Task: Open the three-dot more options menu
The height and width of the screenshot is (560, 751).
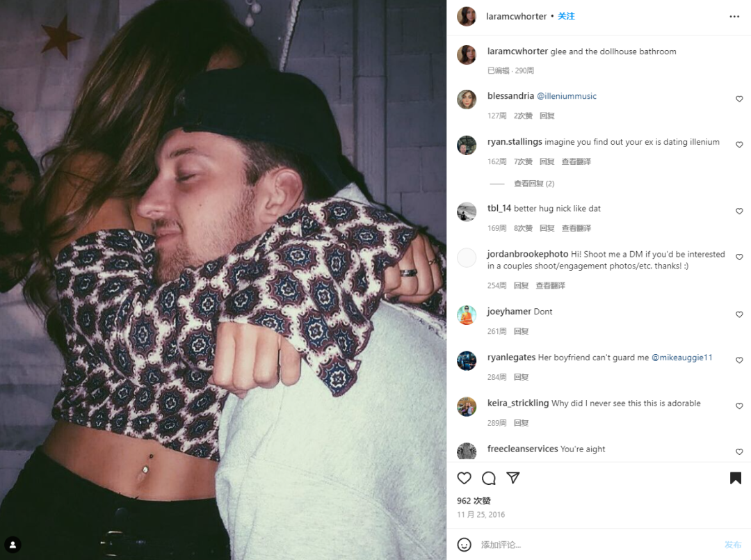Action: coord(734,16)
